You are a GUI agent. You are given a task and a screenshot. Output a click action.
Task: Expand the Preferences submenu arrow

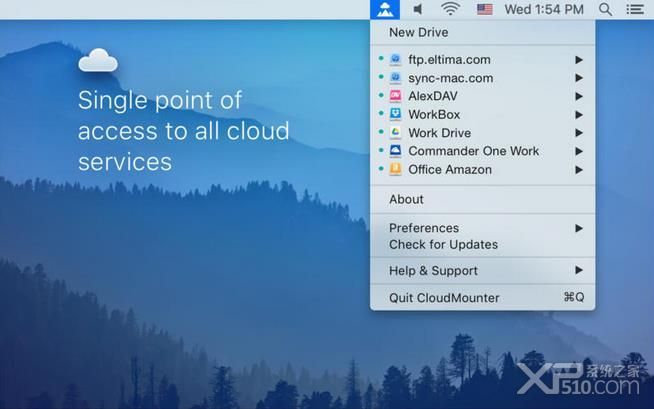click(579, 228)
